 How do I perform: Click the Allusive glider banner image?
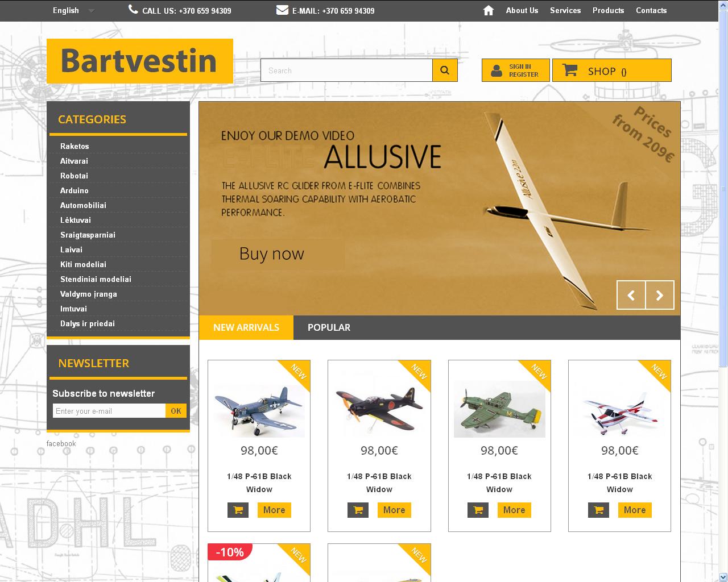tap(440, 208)
